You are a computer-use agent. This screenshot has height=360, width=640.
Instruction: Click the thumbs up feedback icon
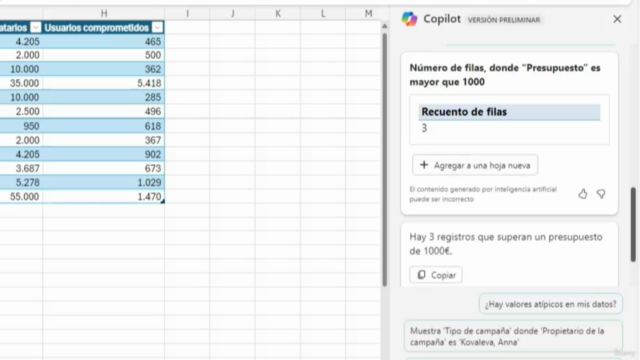(582, 194)
